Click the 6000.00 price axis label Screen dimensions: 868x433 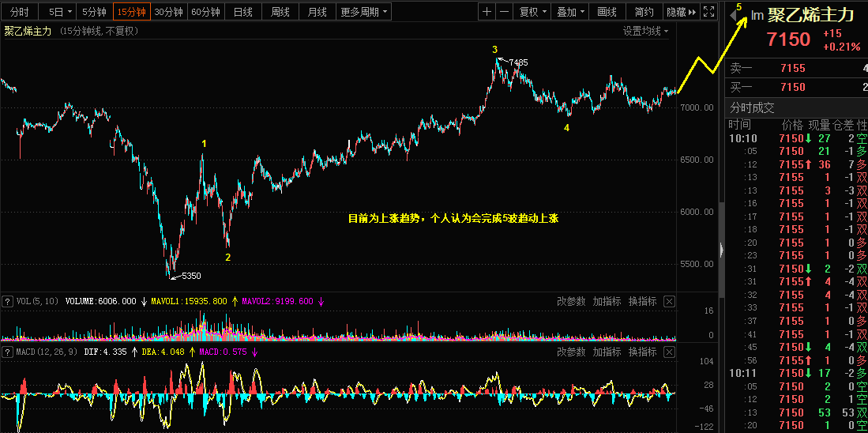click(x=697, y=212)
